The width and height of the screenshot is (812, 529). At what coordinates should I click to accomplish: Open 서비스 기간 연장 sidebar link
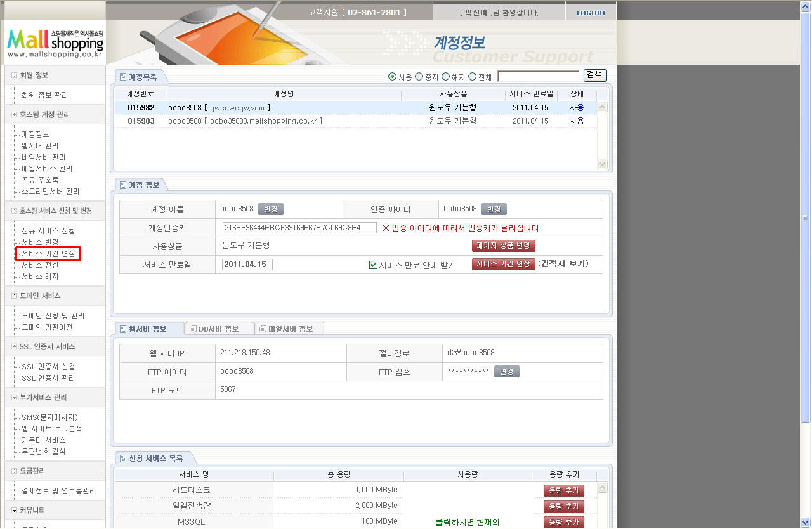(48, 254)
